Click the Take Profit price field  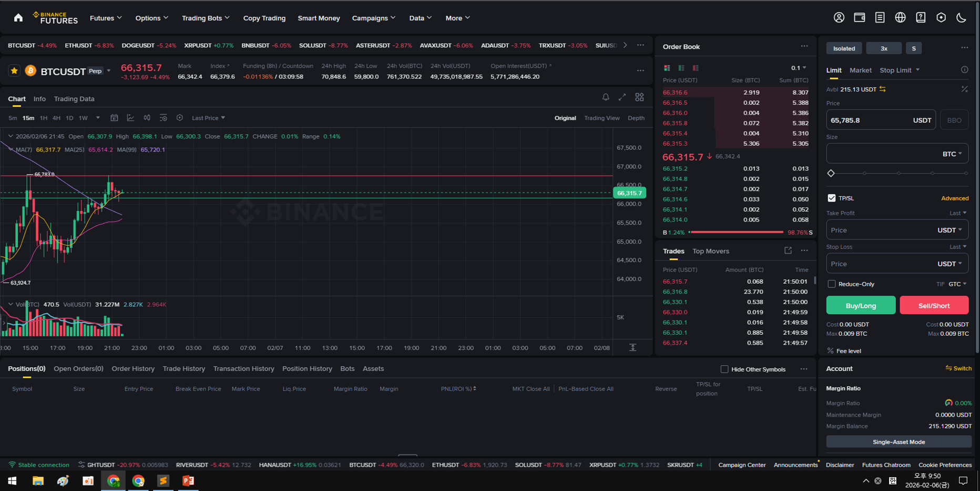(897, 230)
